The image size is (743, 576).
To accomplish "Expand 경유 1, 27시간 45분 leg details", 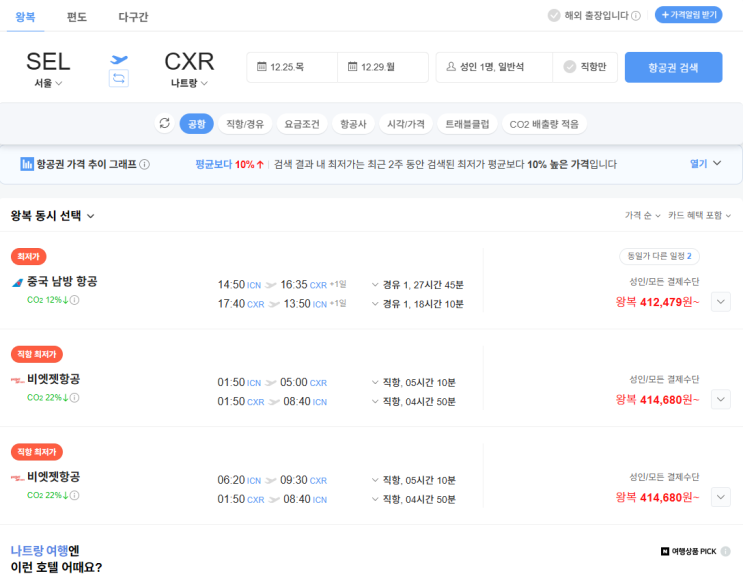I will coord(417,285).
